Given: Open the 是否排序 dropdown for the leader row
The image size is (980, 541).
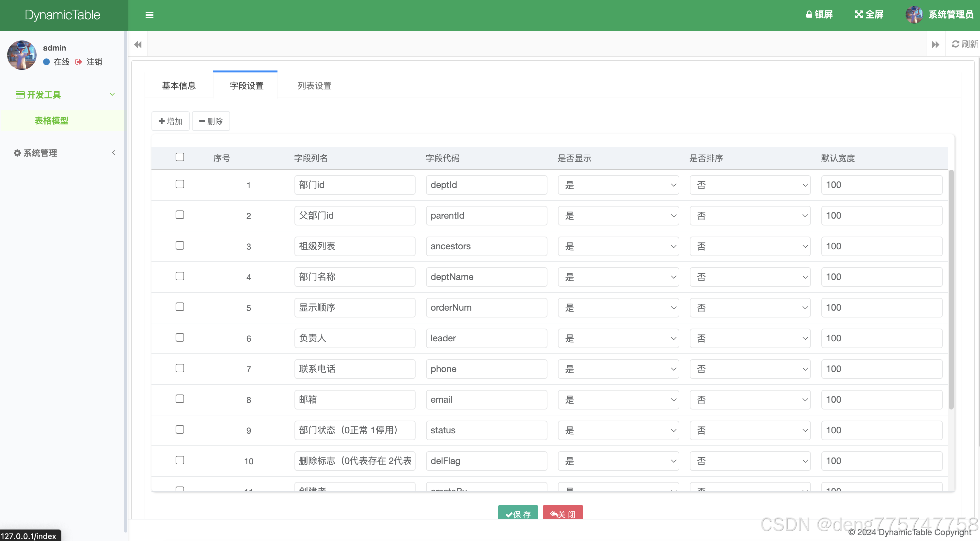Looking at the screenshot, I should pyautogui.click(x=750, y=338).
